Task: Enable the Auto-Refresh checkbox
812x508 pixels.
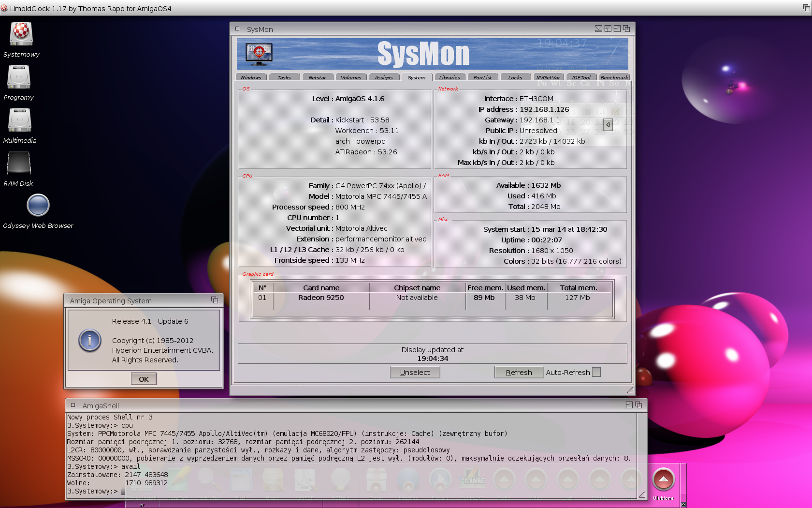Action: 596,372
